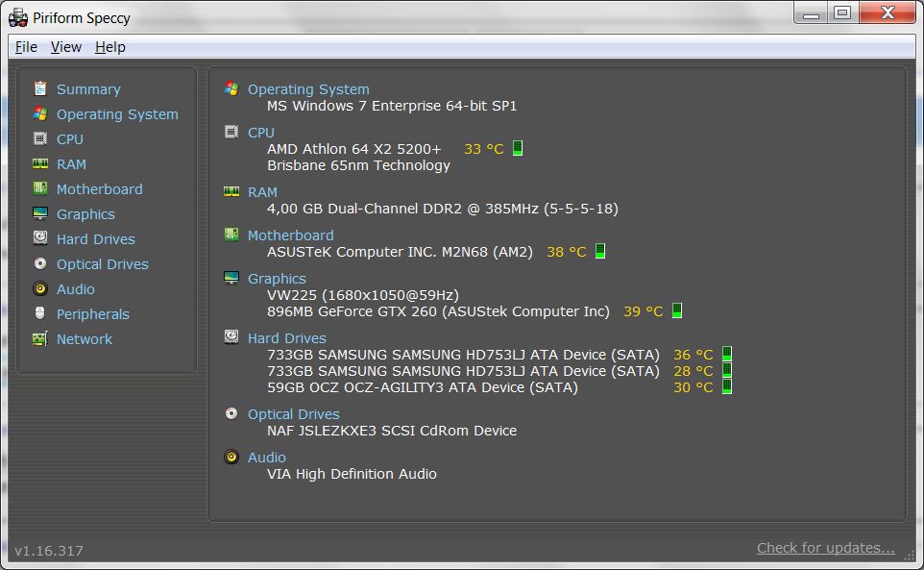The image size is (924, 570).
Task: Click the VIA High Definition Audio text
Action: click(352, 474)
